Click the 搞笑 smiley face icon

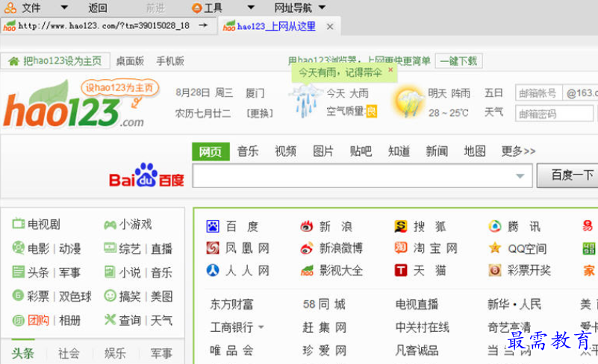pyautogui.click(x=110, y=295)
